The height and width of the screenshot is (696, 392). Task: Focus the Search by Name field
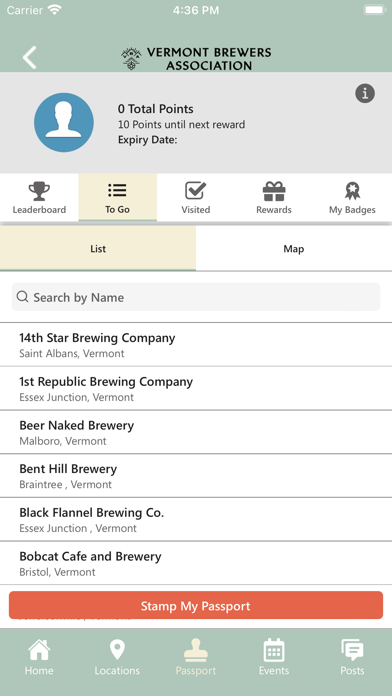pyautogui.click(x=196, y=297)
